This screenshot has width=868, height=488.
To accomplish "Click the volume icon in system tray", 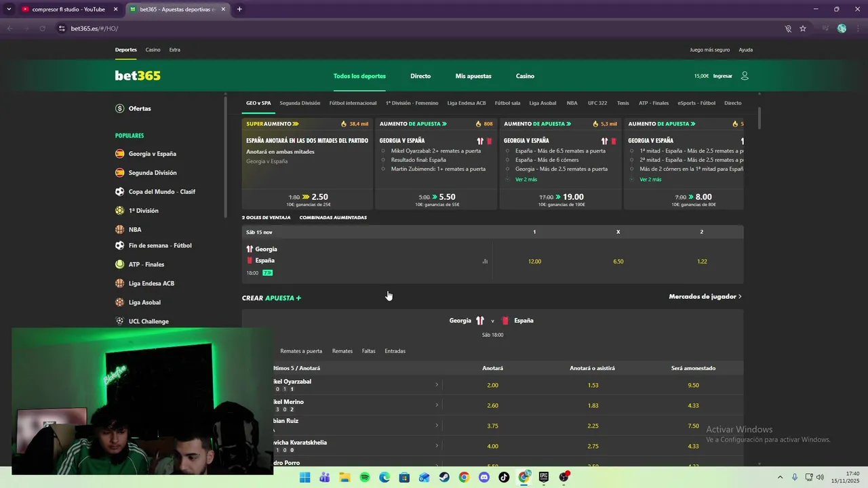I will (x=820, y=477).
